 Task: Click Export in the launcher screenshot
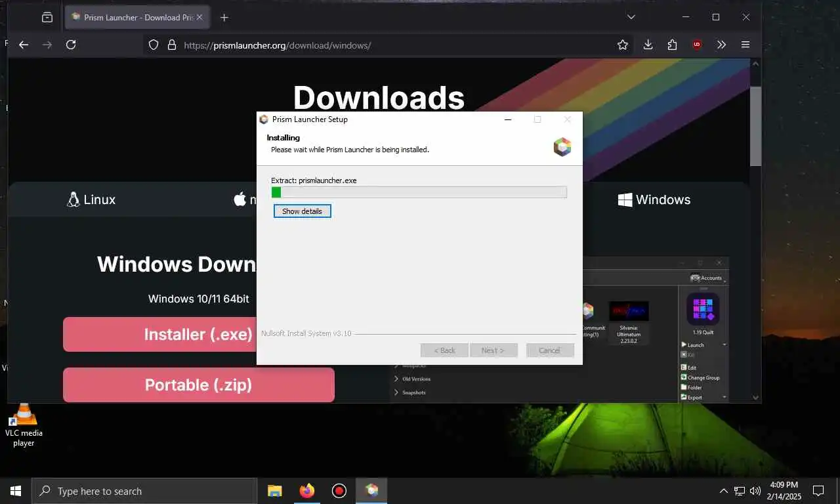pyautogui.click(x=692, y=397)
